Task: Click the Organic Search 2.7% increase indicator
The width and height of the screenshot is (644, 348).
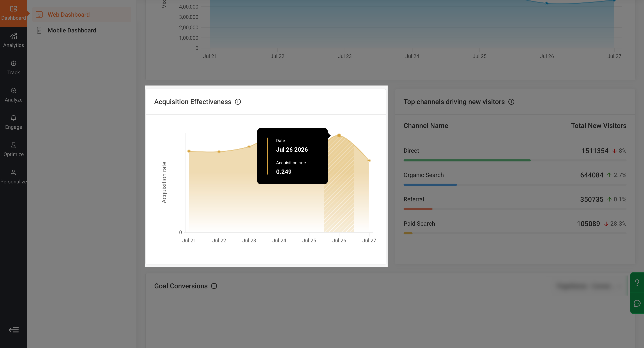Action: click(617, 175)
